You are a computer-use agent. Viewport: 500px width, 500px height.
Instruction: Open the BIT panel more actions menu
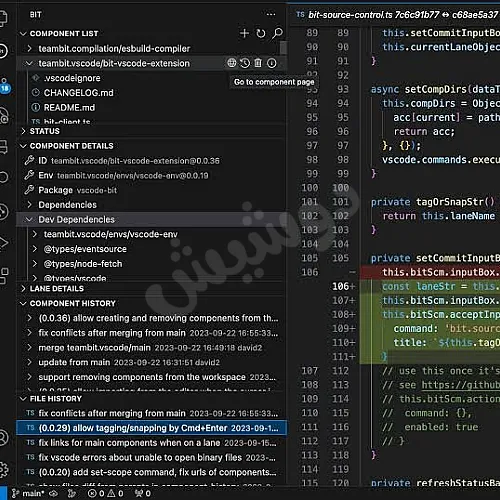click(271, 14)
